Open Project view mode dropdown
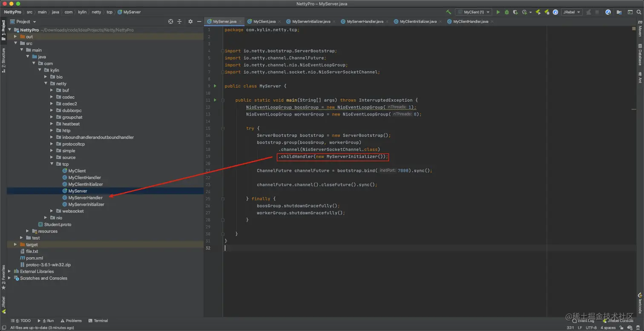This screenshot has width=644, height=331. [23, 21]
